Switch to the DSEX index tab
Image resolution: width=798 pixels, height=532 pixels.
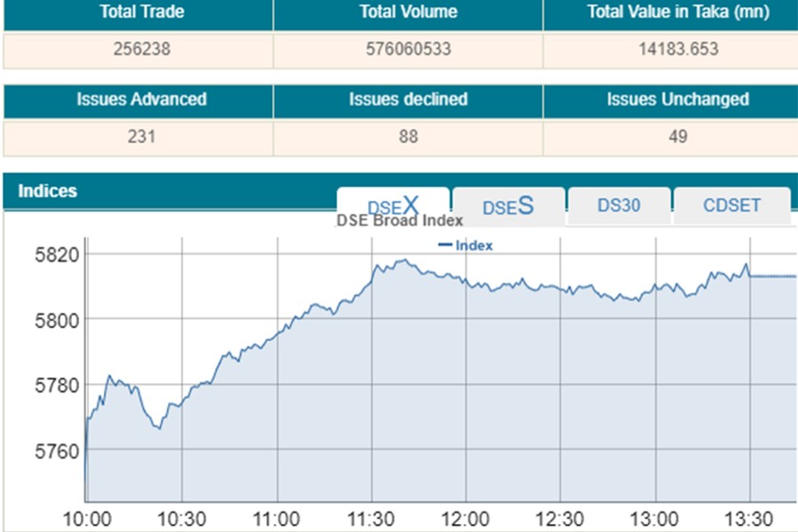(x=393, y=207)
